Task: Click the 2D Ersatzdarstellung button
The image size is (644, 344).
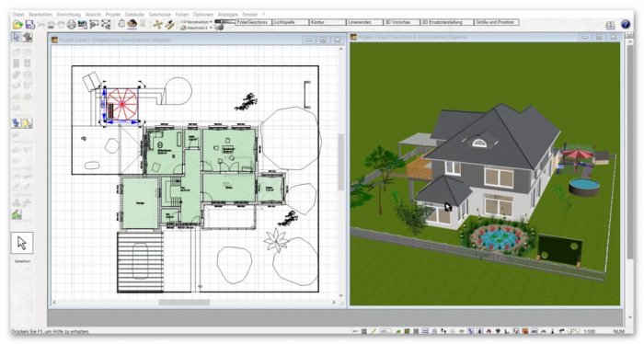Action: 447,22
